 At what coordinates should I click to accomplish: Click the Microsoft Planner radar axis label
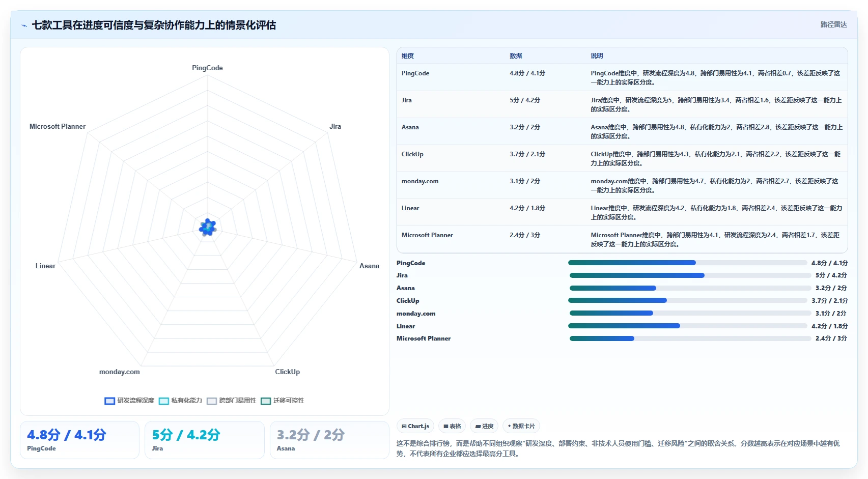58,126
